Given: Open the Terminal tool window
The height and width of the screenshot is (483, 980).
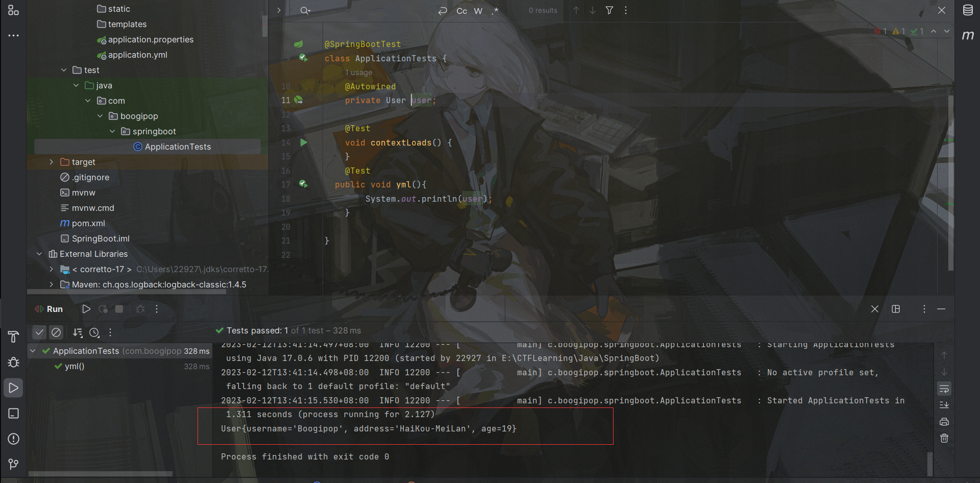Looking at the screenshot, I should 13,413.
